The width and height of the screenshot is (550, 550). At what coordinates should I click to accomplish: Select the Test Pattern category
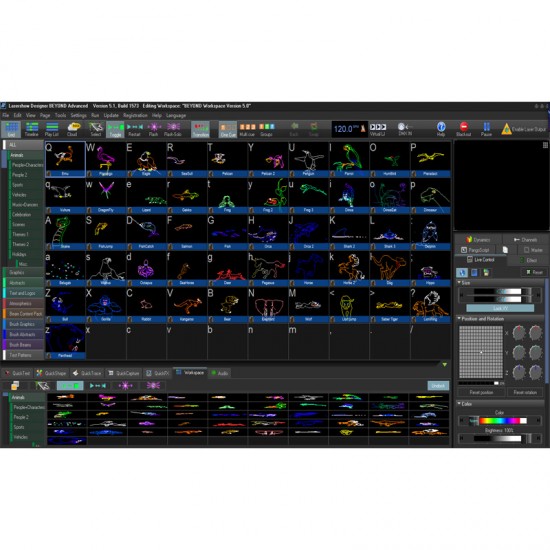(x=24, y=355)
